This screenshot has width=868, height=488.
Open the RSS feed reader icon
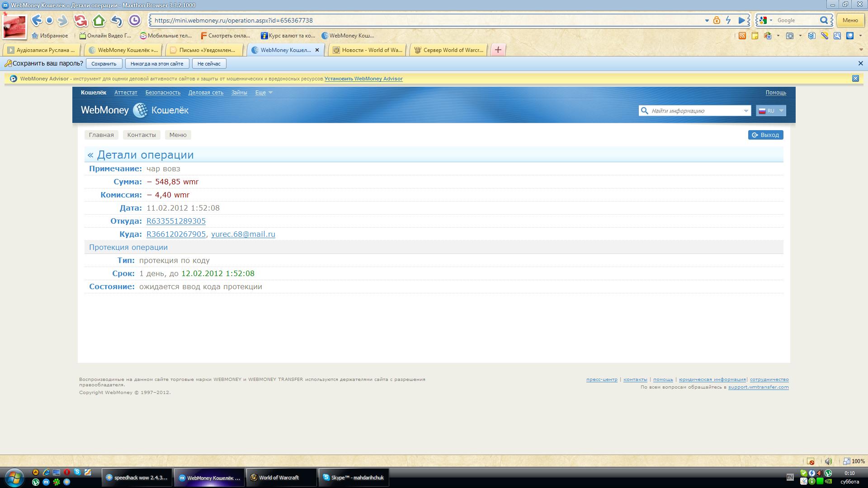click(742, 36)
